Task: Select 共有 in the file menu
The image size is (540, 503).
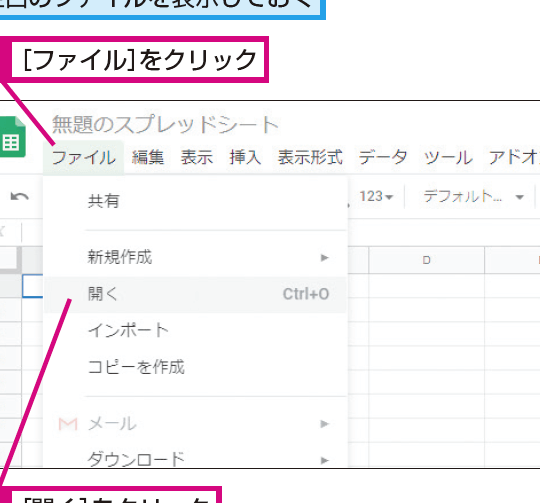Action: (x=195, y=201)
